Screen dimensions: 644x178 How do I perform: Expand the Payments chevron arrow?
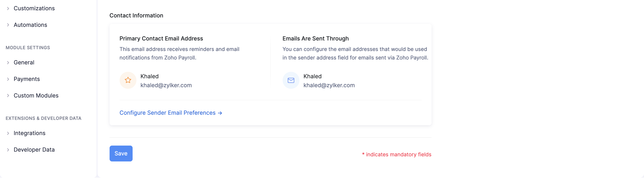[8, 79]
